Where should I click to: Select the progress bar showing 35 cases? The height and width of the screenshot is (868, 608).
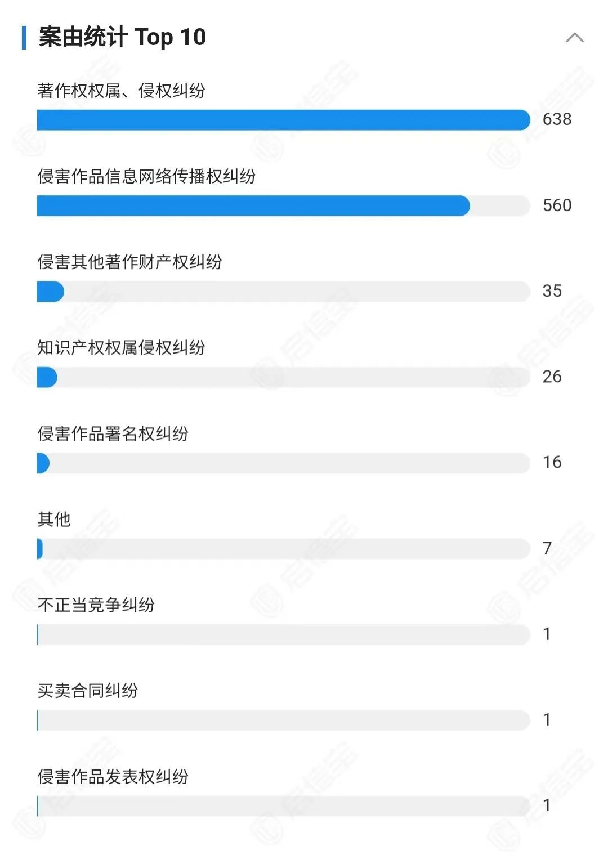pyautogui.click(x=283, y=292)
